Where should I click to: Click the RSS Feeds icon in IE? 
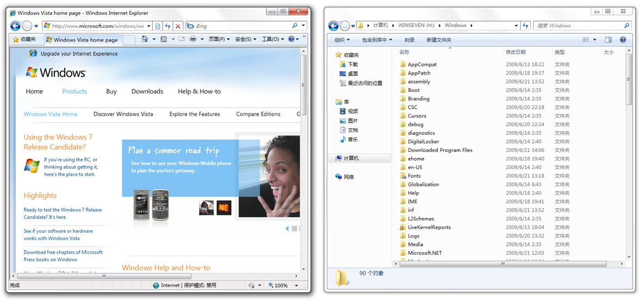click(x=163, y=39)
